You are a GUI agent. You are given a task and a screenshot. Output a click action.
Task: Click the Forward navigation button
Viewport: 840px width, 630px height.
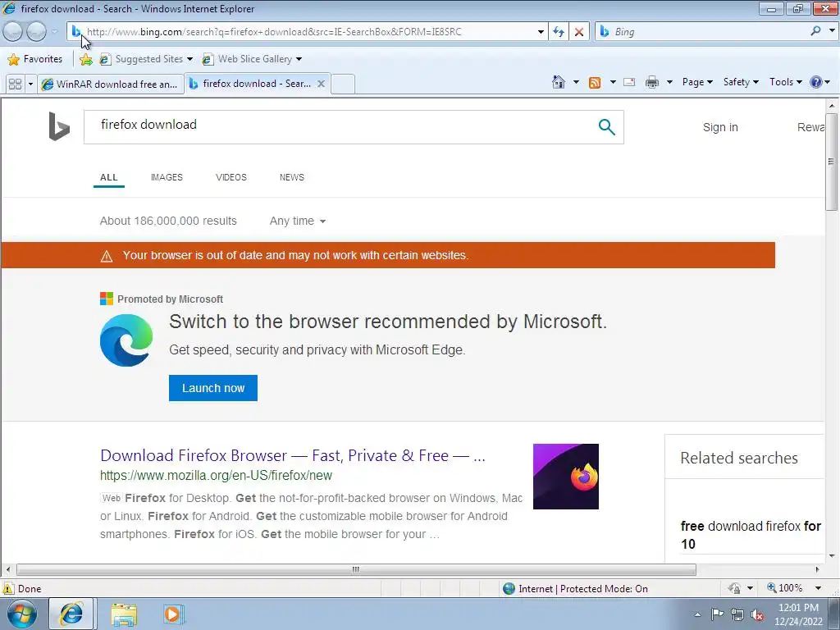(36, 32)
